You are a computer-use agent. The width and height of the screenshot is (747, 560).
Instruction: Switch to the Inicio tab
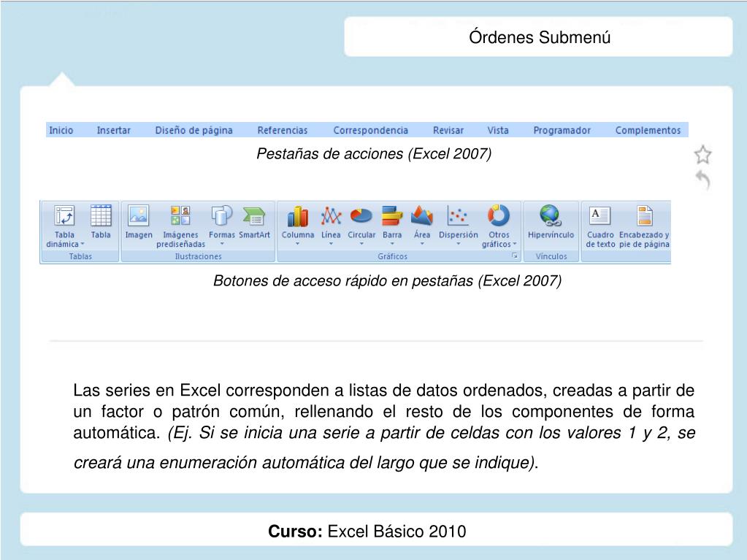pos(61,130)
